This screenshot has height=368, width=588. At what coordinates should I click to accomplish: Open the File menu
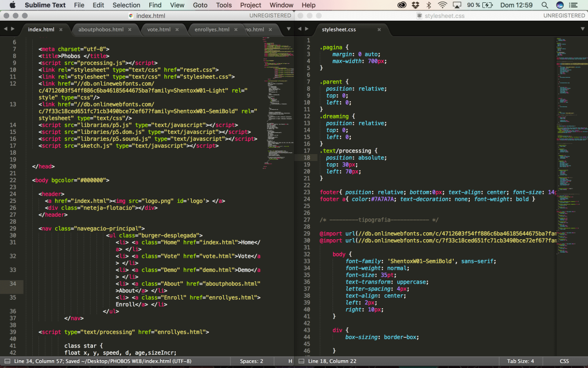[79, 5]
